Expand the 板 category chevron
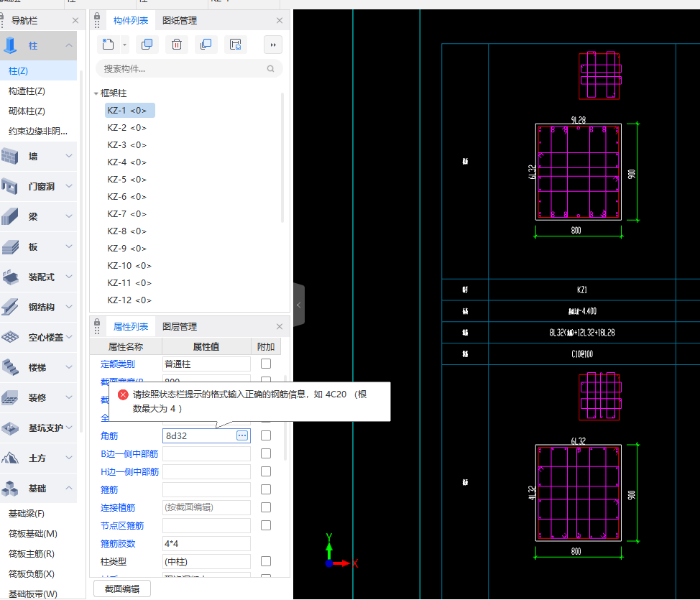 click(69, 246)
